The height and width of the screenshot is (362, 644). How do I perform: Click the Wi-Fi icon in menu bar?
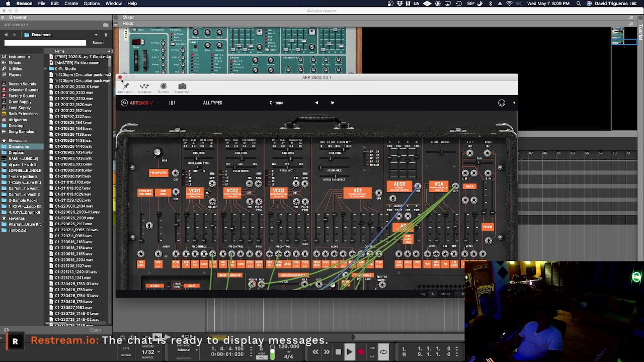point(510,4)
